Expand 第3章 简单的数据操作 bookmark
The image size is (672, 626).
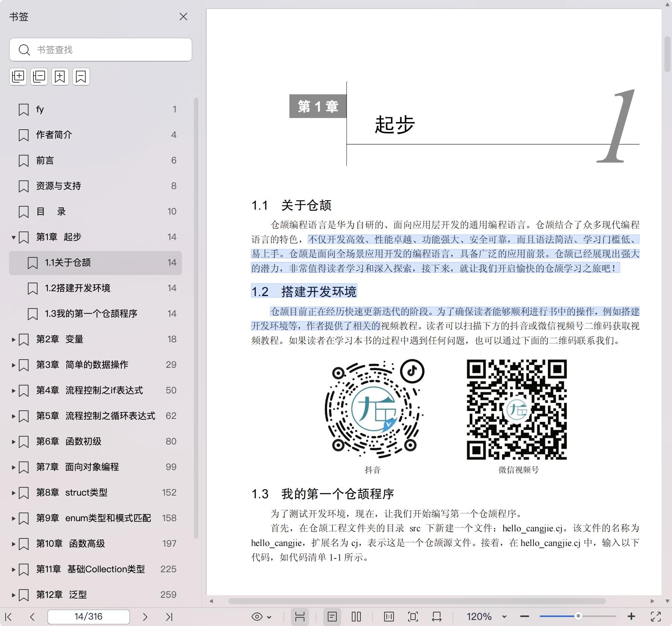point(14,365)
